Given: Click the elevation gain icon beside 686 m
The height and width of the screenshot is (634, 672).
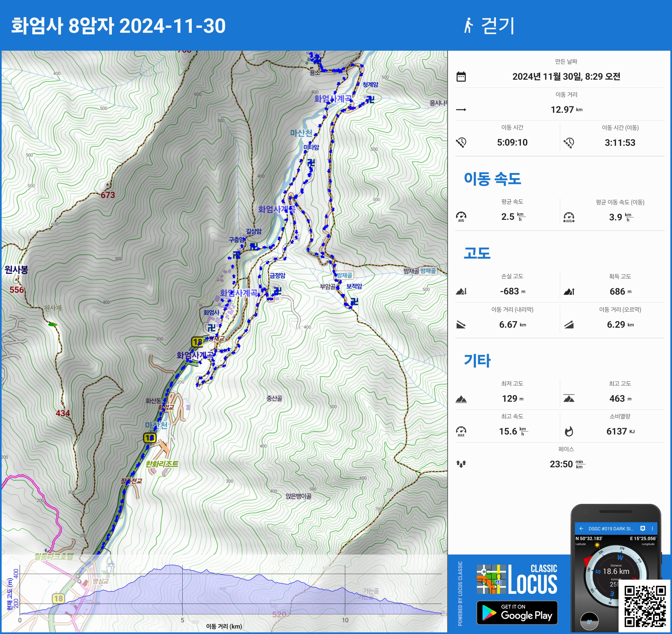Looking at the screenshot, I should pos(569,291).
